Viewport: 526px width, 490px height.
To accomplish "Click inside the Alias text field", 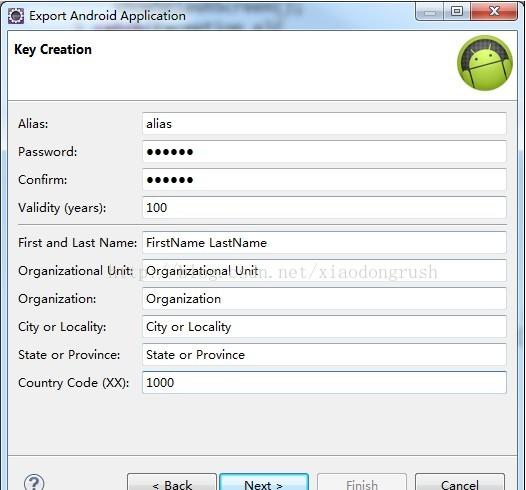I will click(x=324, y=124).
